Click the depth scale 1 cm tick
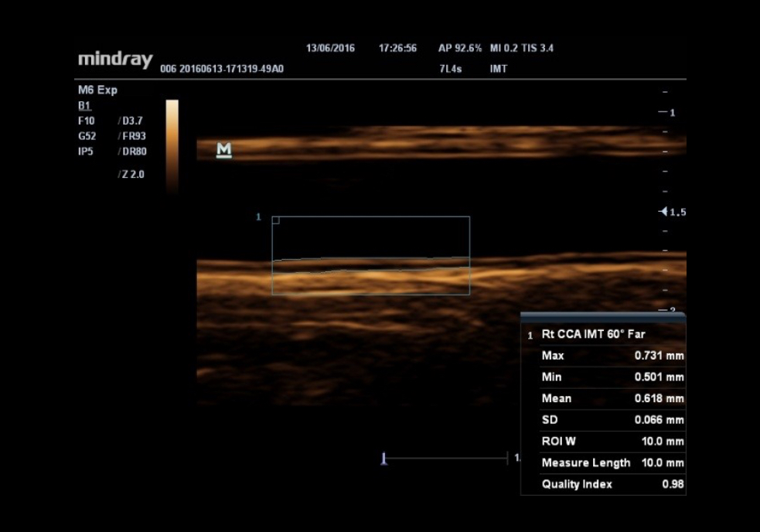 [x=663, y=113]
